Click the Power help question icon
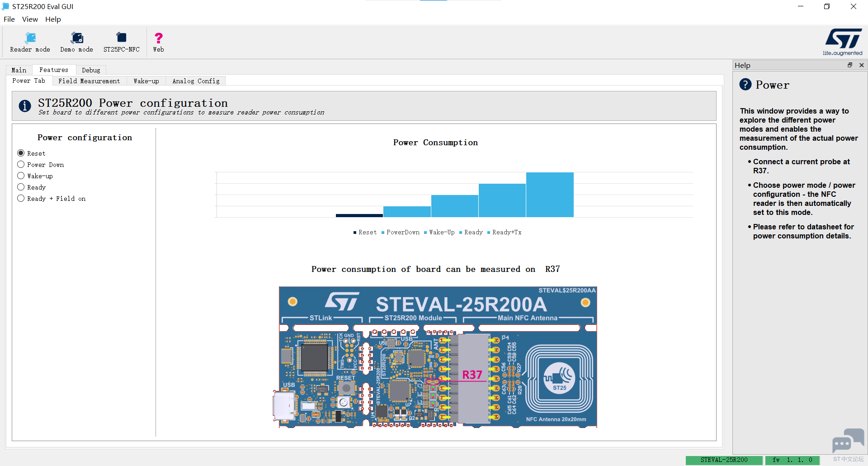Screen dimensions: 868x466 coord(745,85)
